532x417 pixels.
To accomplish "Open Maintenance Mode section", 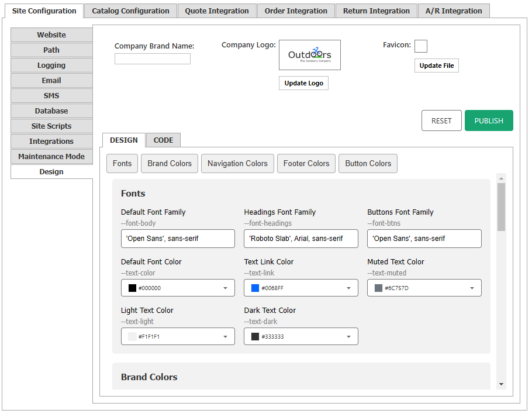I will coord(51,156).
